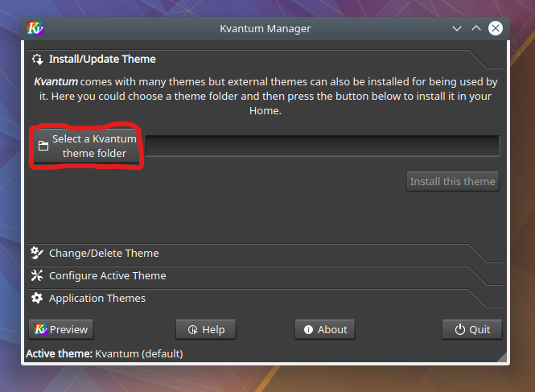The width and height of the screenshot is (535, 392).
Task: Click the Kvantum Manager window title
Action: tap(265, 29)
